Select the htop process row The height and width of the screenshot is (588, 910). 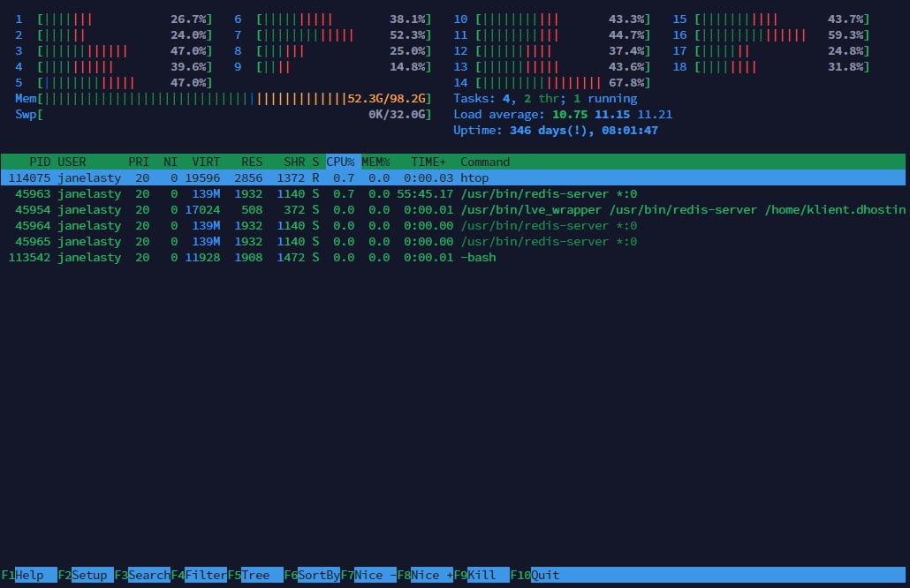click(x=453, y=178)
